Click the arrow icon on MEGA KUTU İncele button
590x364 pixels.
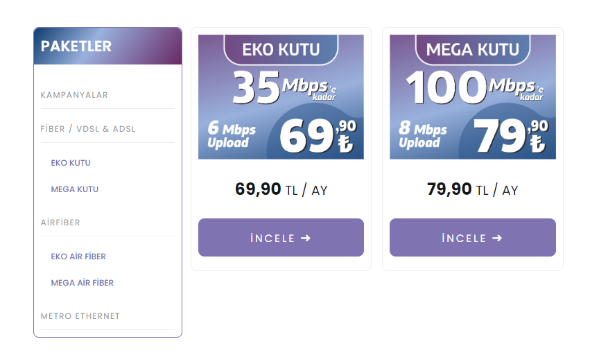[497, 238]
